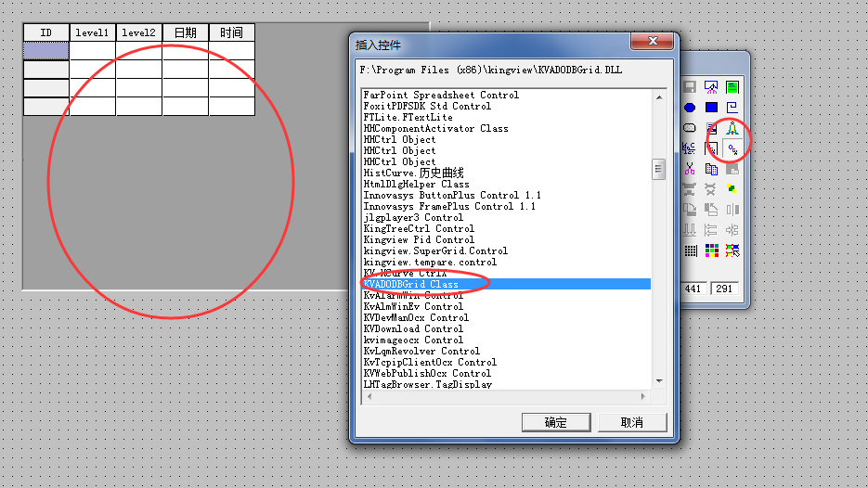Click the 'level1' column header
This screenshot has height=488, width=868.
tap(93, 32)
